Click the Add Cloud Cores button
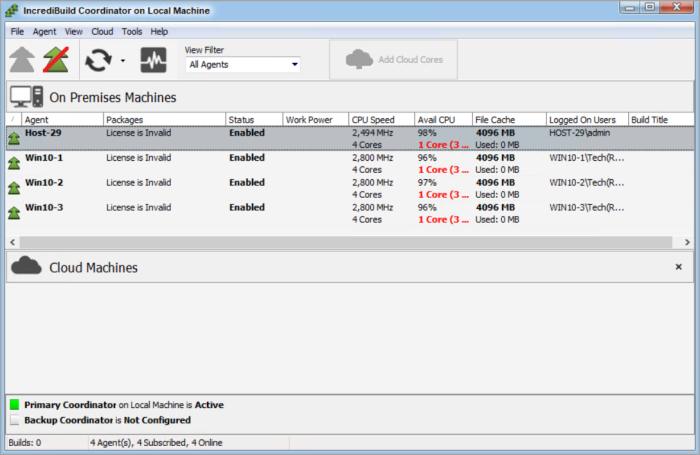Screen dimensions: 700x455 400,60
